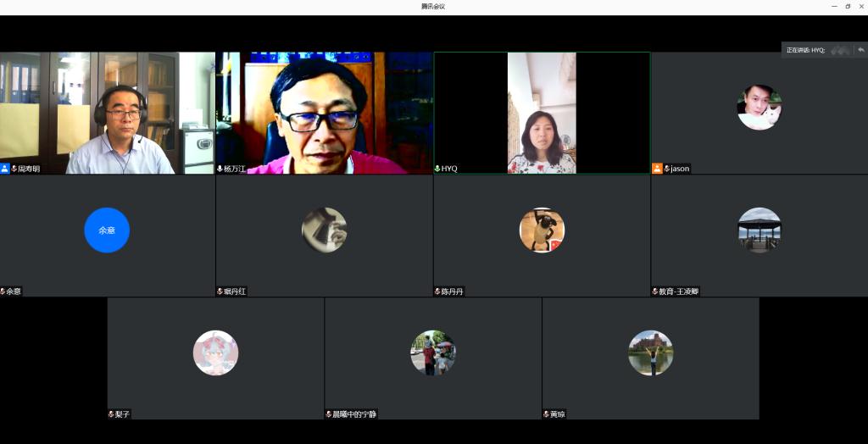Click the blue 余意 avatar circle
This screenshot has height=444, width=868.
pyautogui.click(x=107, y=230)
